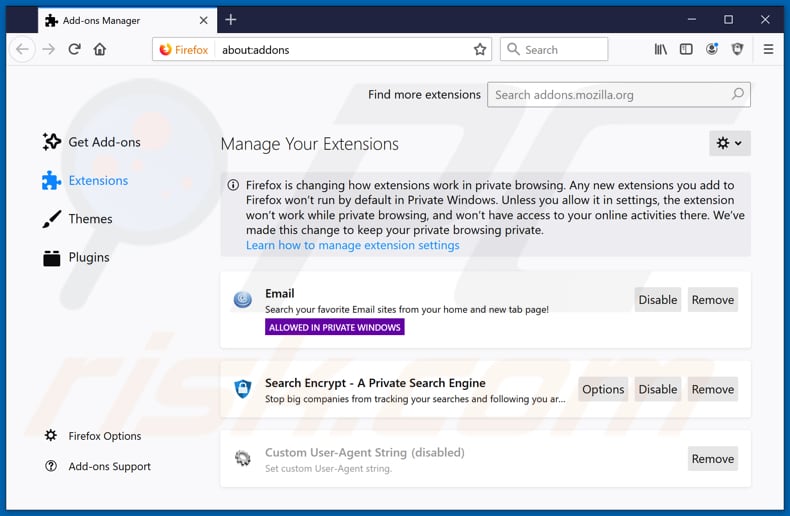790x516 pixels.
Task: Click the Search Encrypt shield icon
Action: point(243,389)
